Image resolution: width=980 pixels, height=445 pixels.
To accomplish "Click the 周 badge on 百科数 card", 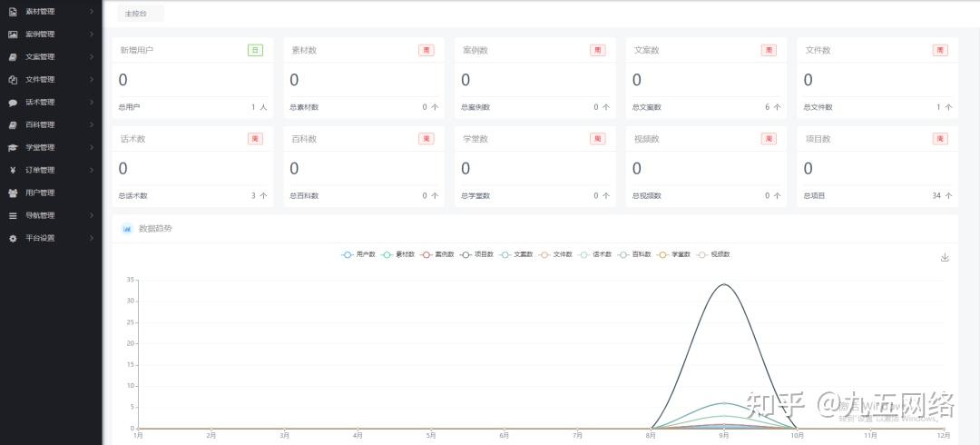I will pyautogui.click(x=426, y=139).
